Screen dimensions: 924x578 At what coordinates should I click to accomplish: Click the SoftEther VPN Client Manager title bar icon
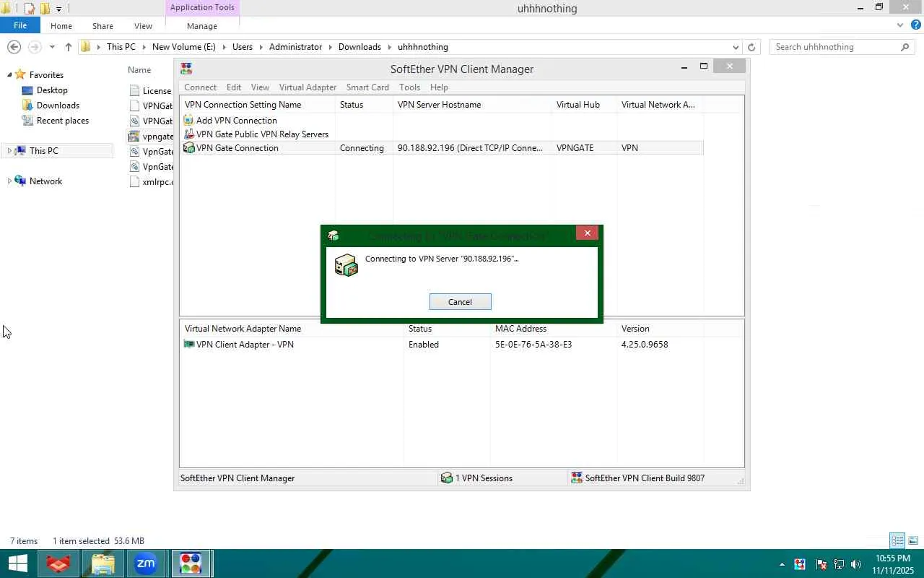tap(186, 69)
